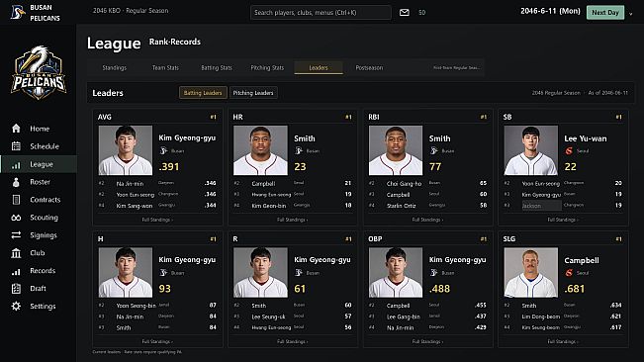Open Full Standings under SB card
644x362 pixels.
563,220
